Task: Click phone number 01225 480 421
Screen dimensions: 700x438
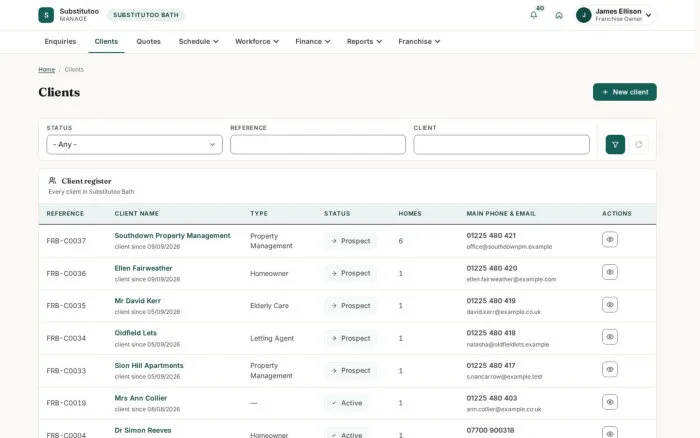Action: 491,236
